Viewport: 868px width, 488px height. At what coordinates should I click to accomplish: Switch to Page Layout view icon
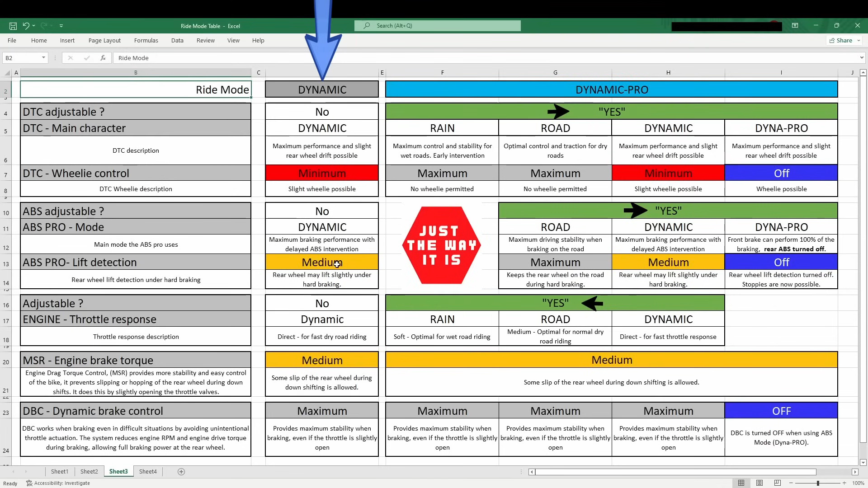pos(759,483)
